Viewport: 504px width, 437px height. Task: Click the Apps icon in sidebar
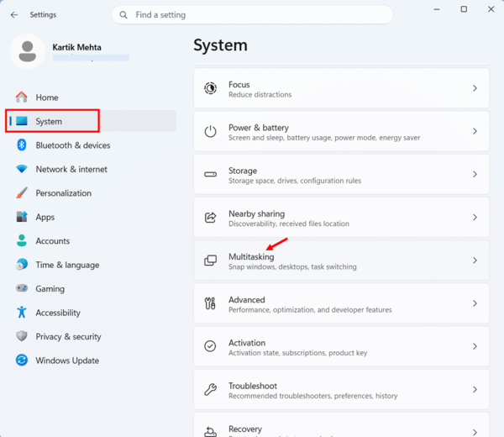22,217
